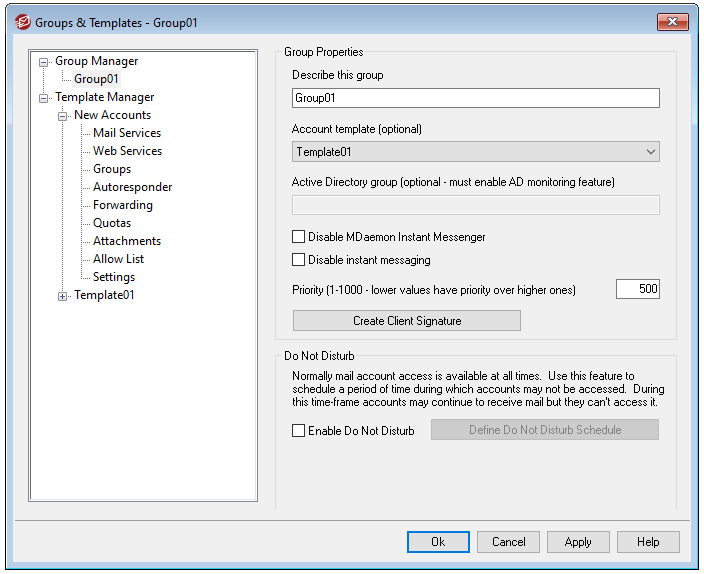Screen dimensions: 704x574
Task: Click the Describe this group field
Action: (x=475, y=98)
